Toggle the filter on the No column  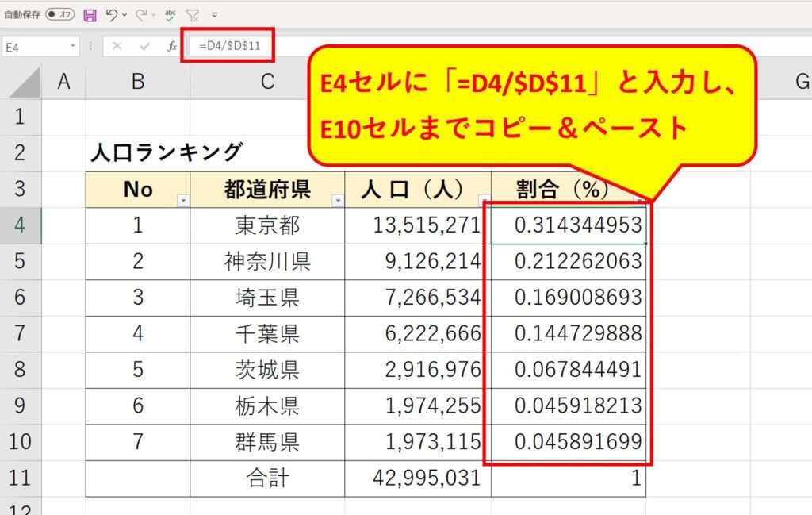182,200
